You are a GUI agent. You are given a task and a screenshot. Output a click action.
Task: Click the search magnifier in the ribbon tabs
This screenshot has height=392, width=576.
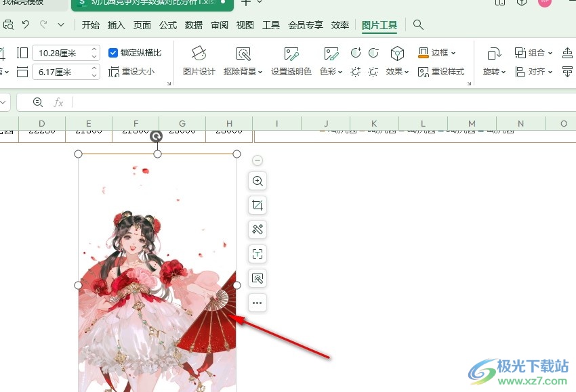418,24
